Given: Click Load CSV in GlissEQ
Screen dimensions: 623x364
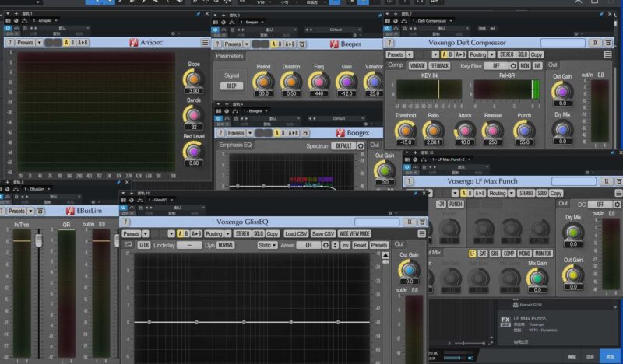Looking at the screenshot, I should point(296,234).
